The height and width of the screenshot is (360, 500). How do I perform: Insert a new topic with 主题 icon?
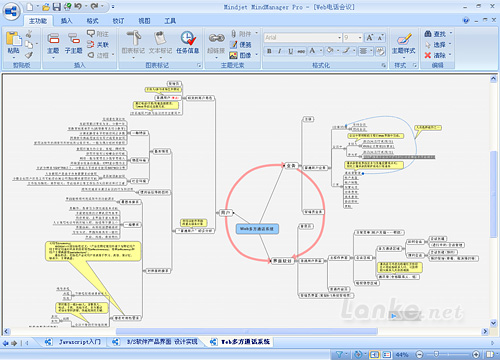(x=53, y=39)
